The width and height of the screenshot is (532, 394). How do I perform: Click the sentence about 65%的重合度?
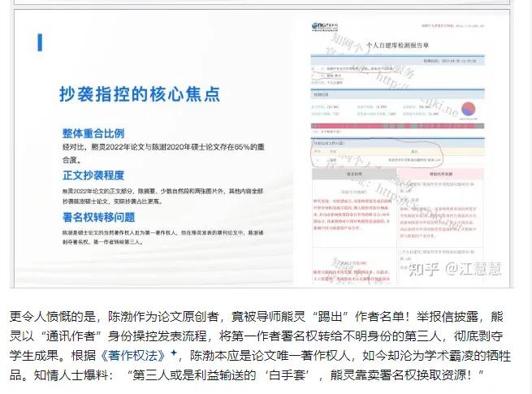[x=163, y=153]
